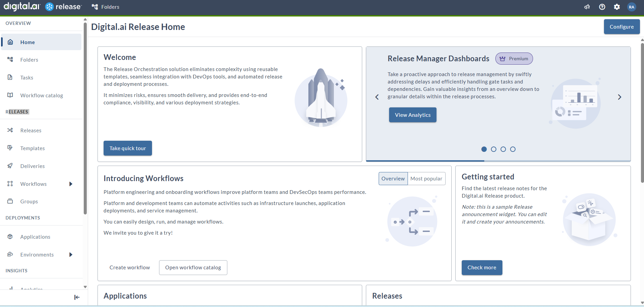Image resolution: width=644 pixels, height=307 pixels.
Task: Open Applications in the sidebar menu
Action: pyautogui.click(x=35, y=237)
